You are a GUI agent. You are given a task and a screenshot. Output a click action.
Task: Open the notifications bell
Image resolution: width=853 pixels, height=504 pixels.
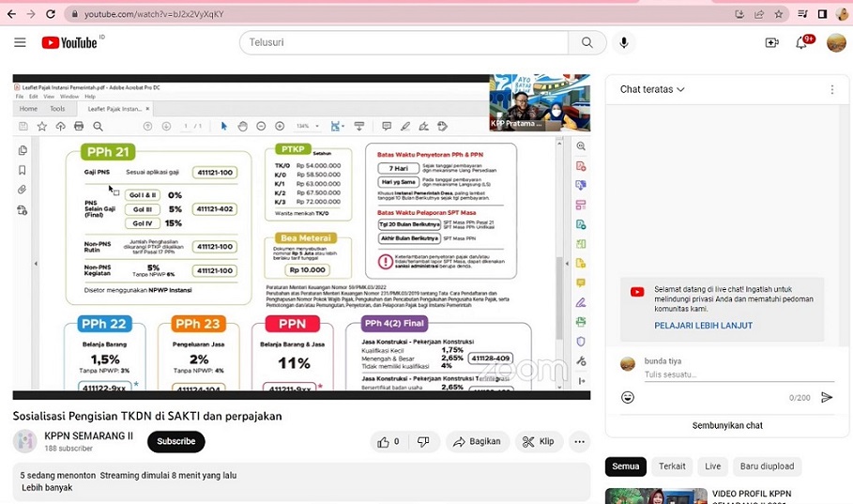(802, 43)
